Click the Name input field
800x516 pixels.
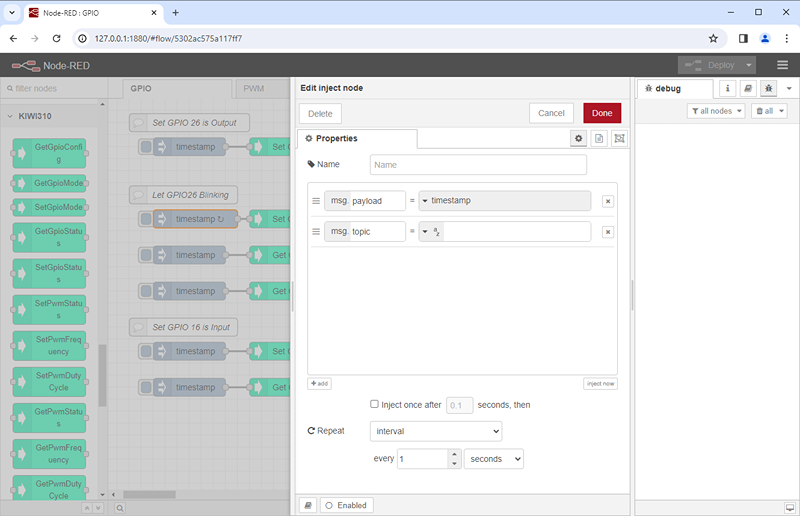click(x=478, y=165)
